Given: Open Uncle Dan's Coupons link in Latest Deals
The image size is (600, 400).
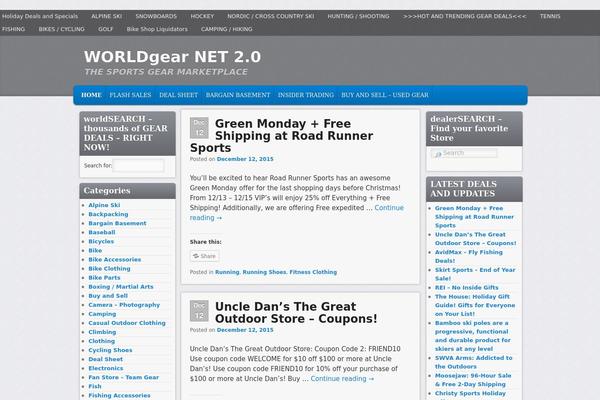Looking at the screenshot, I should 475,239.
